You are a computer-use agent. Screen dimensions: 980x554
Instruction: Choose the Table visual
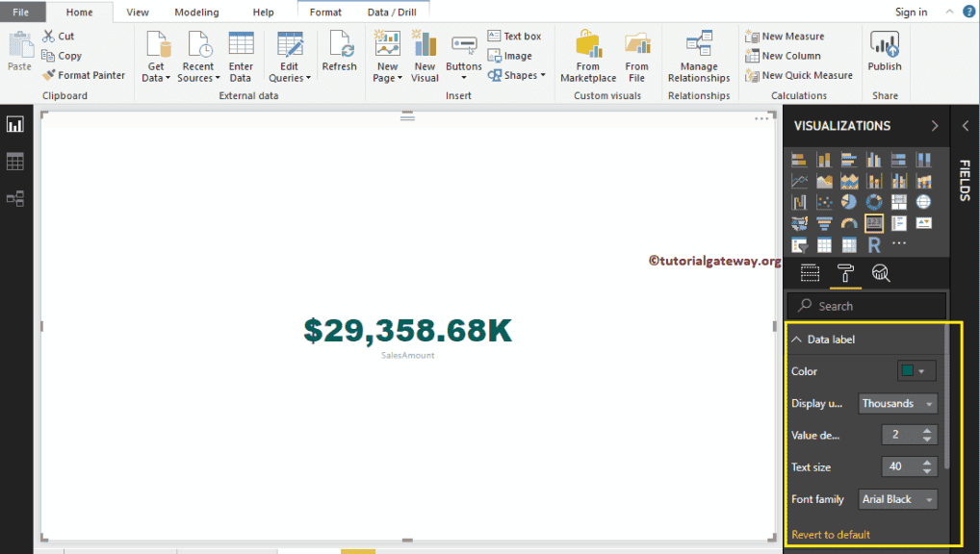[x=824, y=243]
